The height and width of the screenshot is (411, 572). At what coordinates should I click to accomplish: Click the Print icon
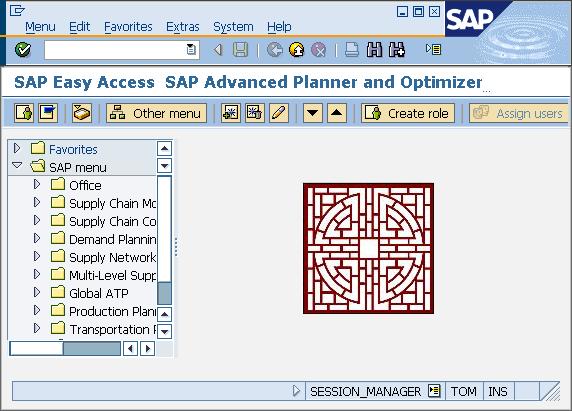352,50
